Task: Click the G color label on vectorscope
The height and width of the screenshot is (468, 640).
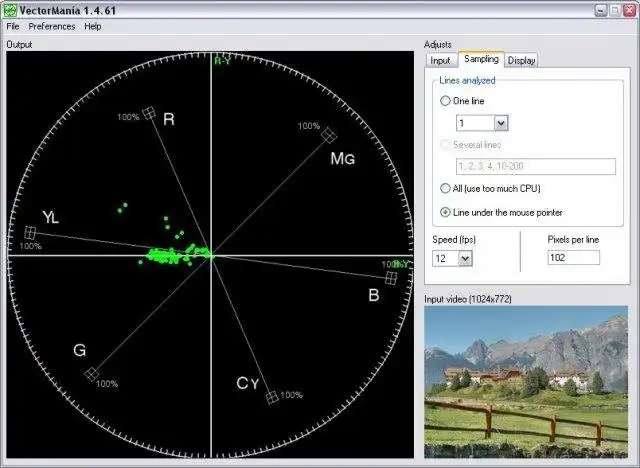Action: coord(80,350)
